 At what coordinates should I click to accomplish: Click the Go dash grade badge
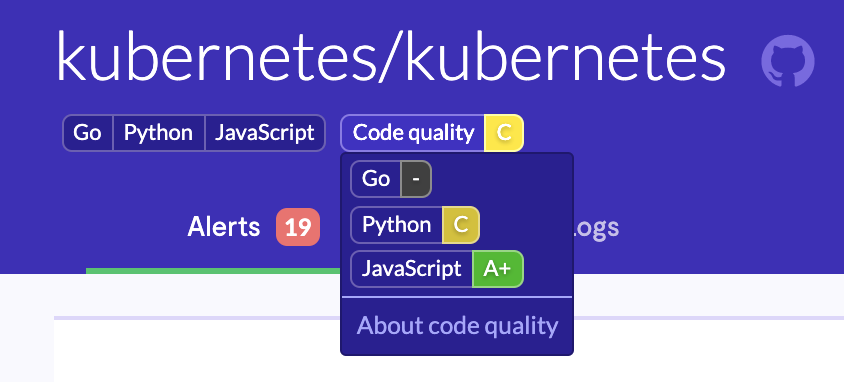click(x=416, y=179)
